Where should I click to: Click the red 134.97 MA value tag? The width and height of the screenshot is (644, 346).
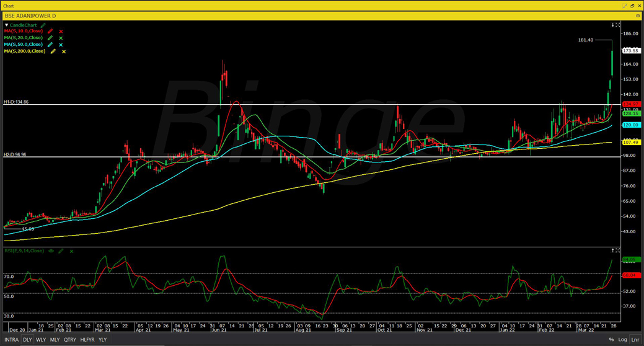click(x=631, y=104)
